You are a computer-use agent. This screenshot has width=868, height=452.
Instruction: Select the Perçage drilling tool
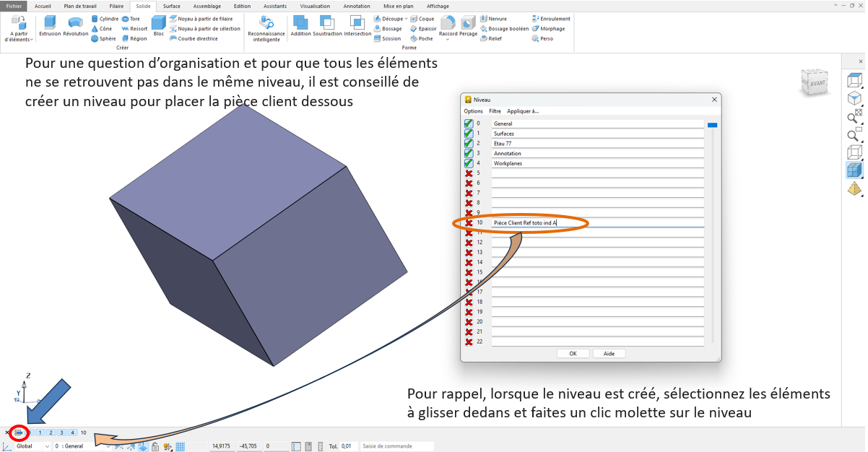(468, 26)
